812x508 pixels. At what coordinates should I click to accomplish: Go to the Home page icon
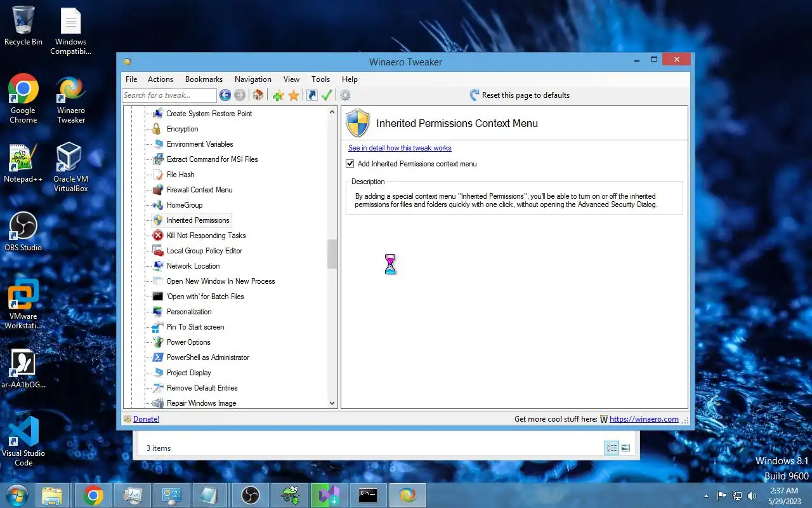tap(258, 95)
